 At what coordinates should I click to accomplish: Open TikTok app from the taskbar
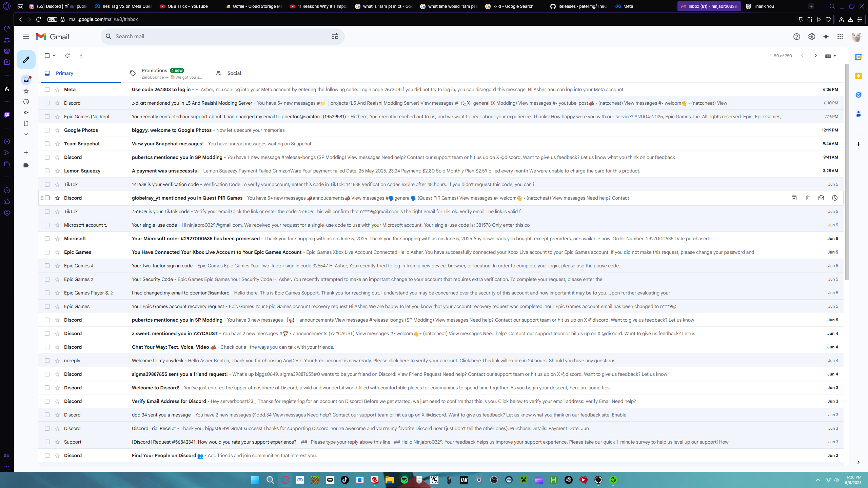345,480
